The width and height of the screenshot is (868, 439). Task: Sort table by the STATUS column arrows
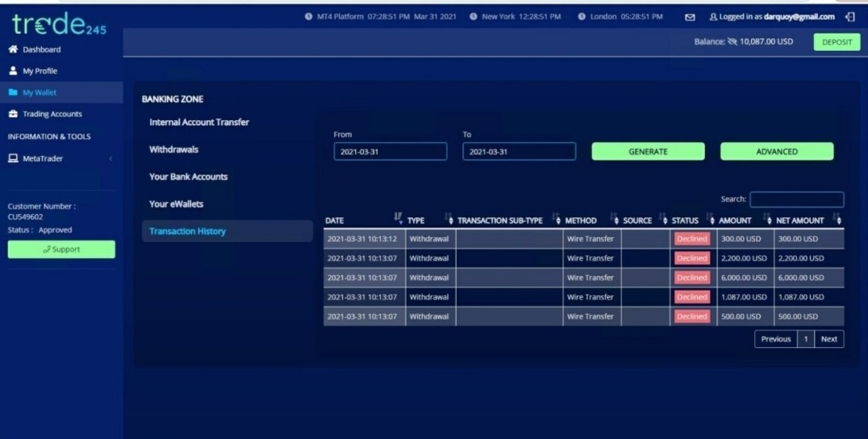tap(710, 218)
